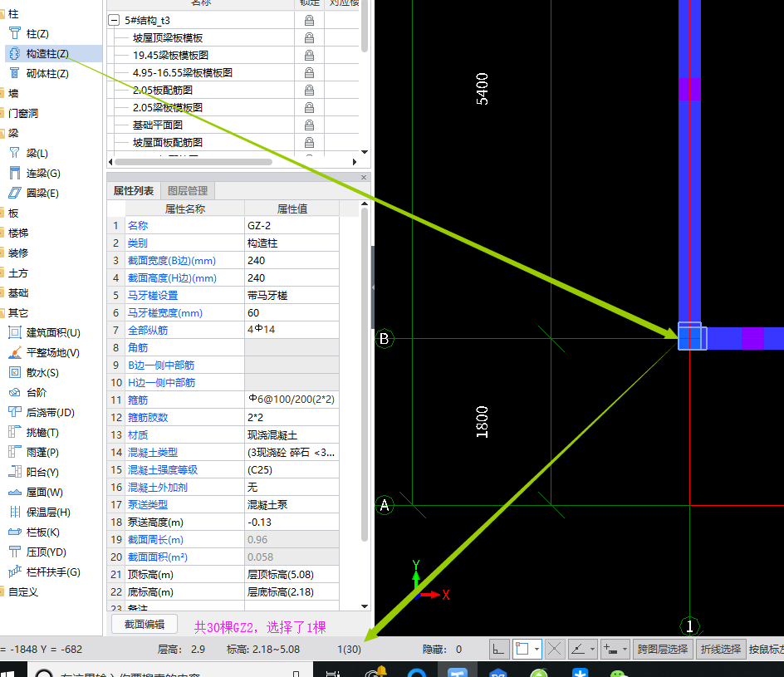The image size is (784, 677).
Task: Toggle lock for 基础平面图
Action: 310,125
